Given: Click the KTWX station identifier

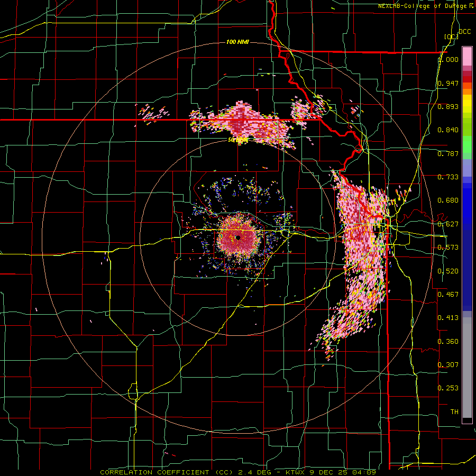Looking at the screenshot, I should pos(295,472).
